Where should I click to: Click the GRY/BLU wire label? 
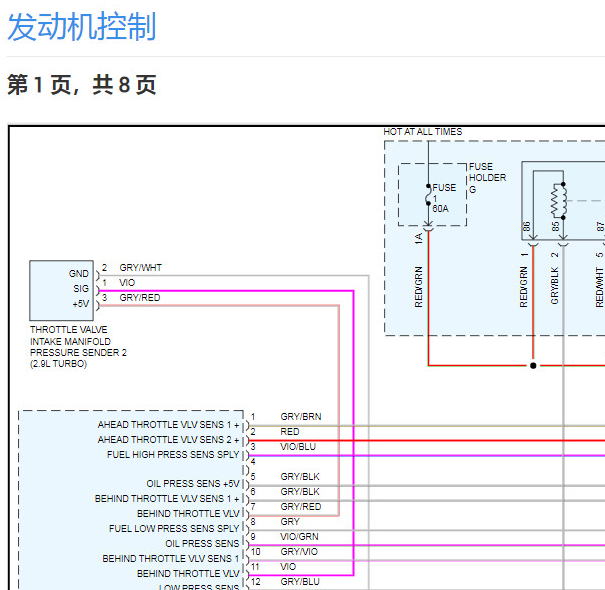(x=300, y=582)
